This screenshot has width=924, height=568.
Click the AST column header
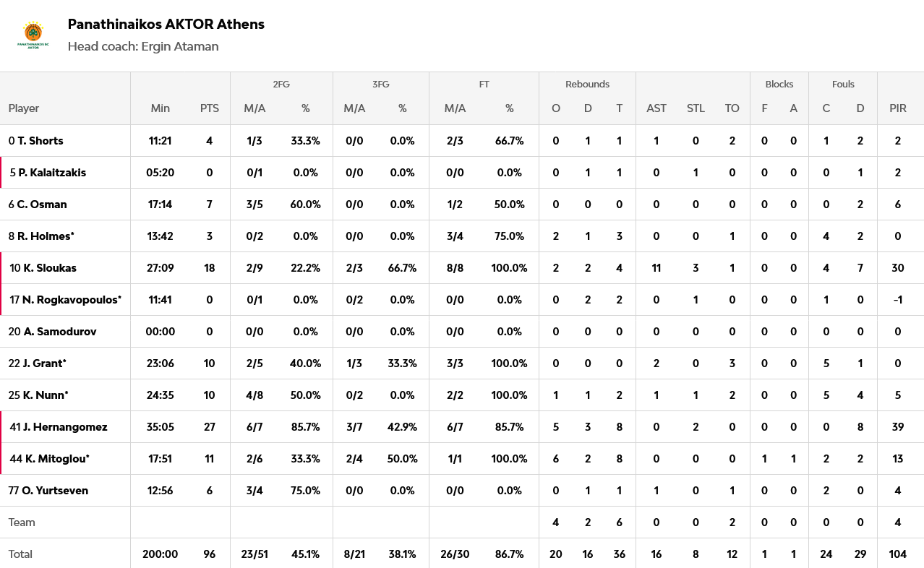[x=656, y=108]
